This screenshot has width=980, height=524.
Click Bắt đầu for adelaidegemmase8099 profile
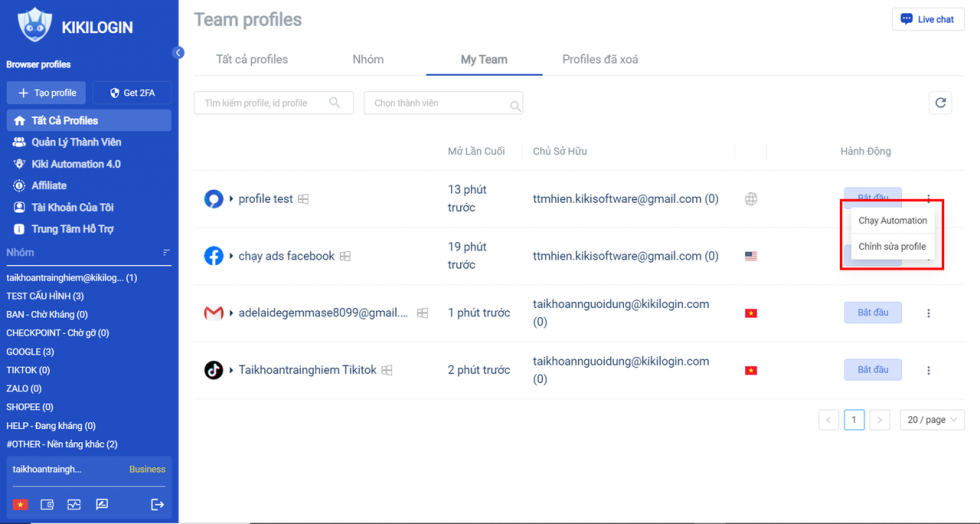[872, 313]
